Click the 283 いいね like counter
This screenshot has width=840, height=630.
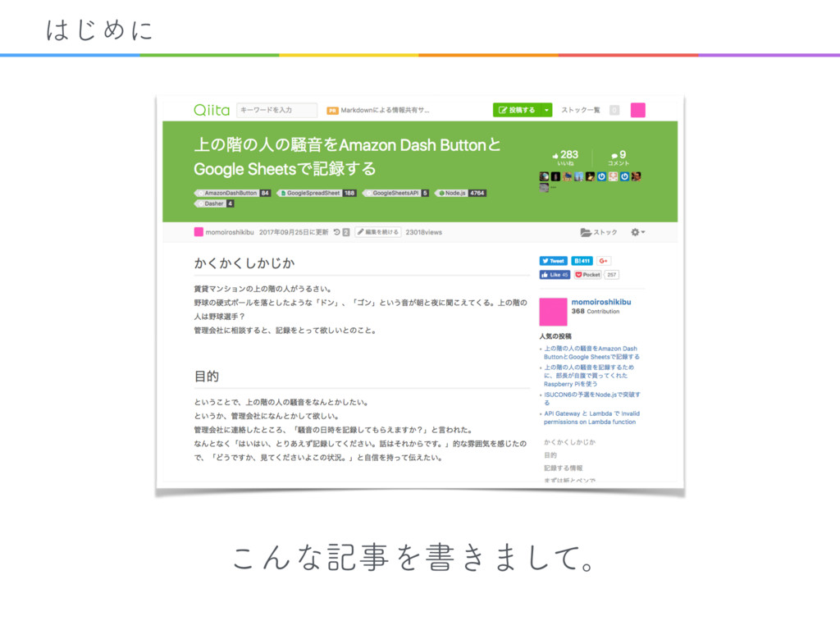(565, 157)
